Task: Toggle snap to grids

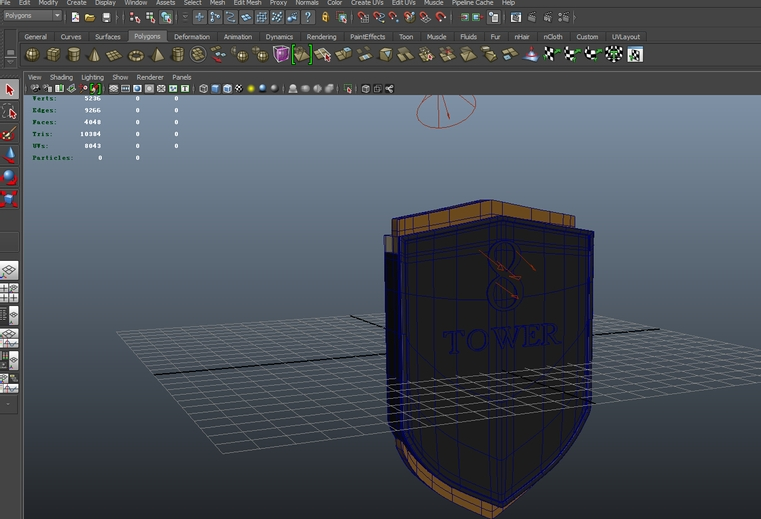Action: click(x=362, y=17)
